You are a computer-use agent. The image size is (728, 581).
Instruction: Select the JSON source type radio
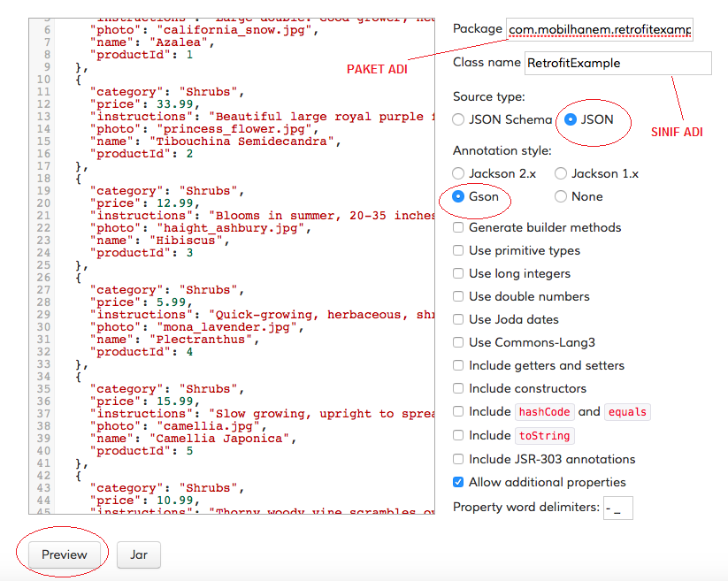point(571,119)
